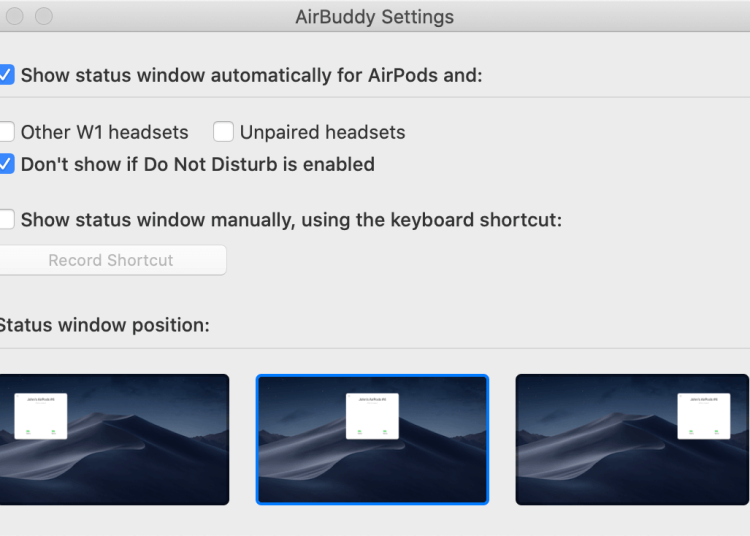Click the Record Shortcut button
Image resolution: width=750 pixels, height=536 pixels.
111,260
